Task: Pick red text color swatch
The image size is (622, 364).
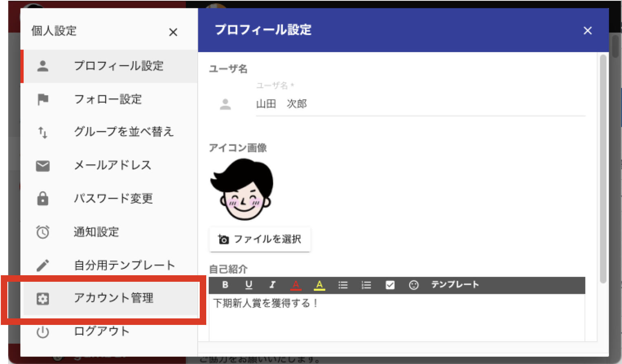Action: 296,285
